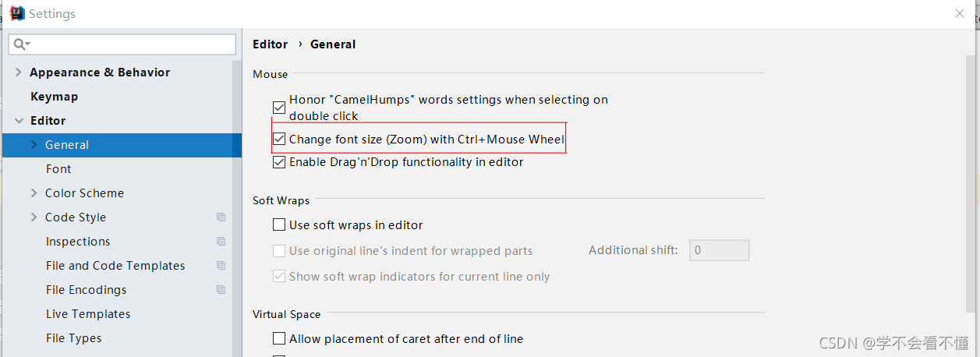Image resolution: width=980 pixels, height=357 pixels.
Task: Check Allow placement of caret after end of line
Action: [279, 339]
